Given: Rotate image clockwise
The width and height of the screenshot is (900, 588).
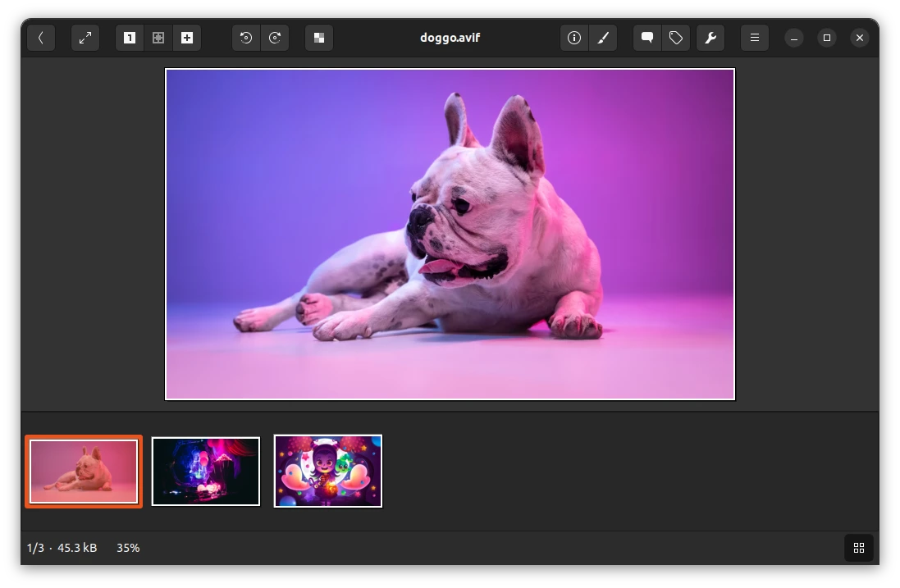Looking at the screenshot, I should coord(275,38).
